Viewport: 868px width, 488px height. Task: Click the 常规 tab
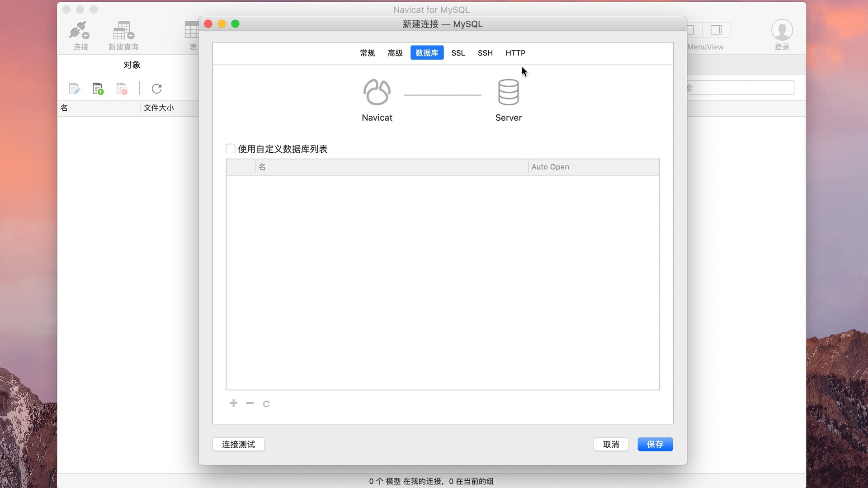(x=368, y=53)
